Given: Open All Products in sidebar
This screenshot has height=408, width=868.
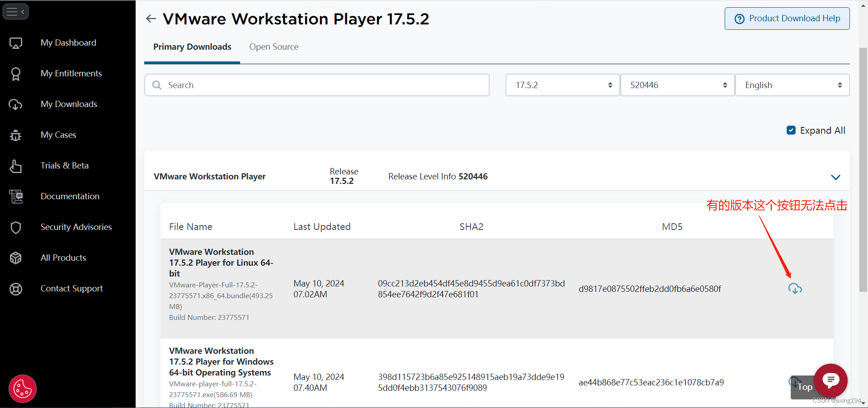Looking at the screenshot, I should (63, 258).
